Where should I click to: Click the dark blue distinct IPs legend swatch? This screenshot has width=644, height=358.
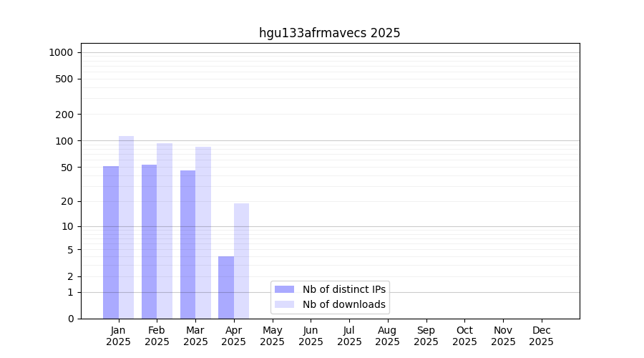click(x=284, y=289)
